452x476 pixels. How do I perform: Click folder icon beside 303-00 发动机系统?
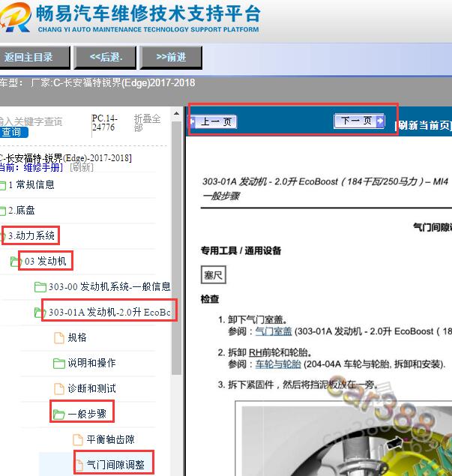(x=40, y=287)
